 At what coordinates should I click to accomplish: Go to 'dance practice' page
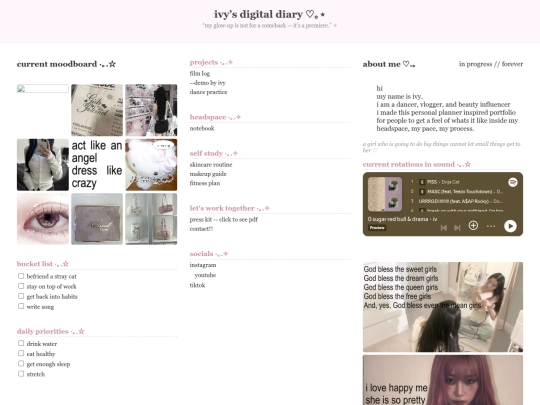pos(208,92)
